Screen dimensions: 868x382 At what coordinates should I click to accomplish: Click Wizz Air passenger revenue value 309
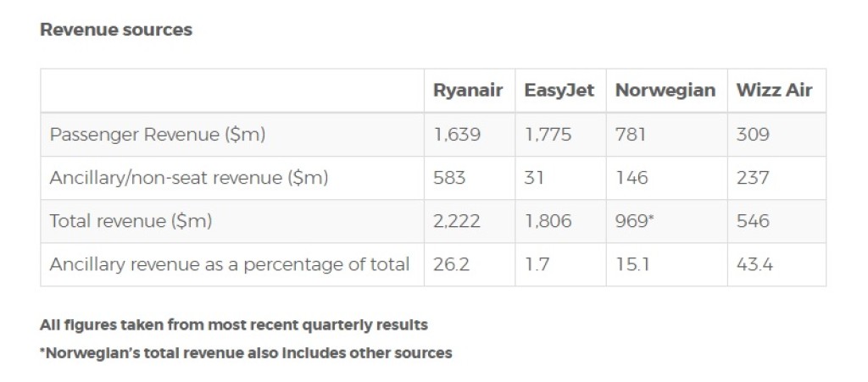(754, 135)
